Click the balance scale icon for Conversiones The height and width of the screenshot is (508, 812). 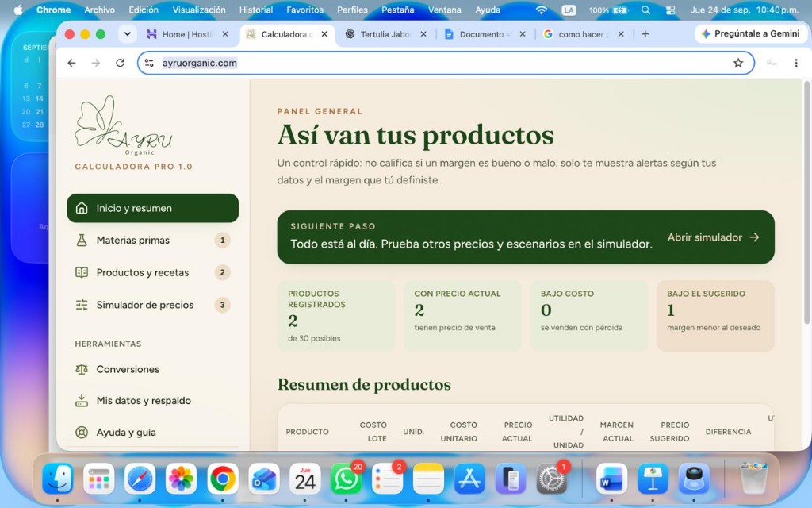pyautogui.click(x=82, y=369)
